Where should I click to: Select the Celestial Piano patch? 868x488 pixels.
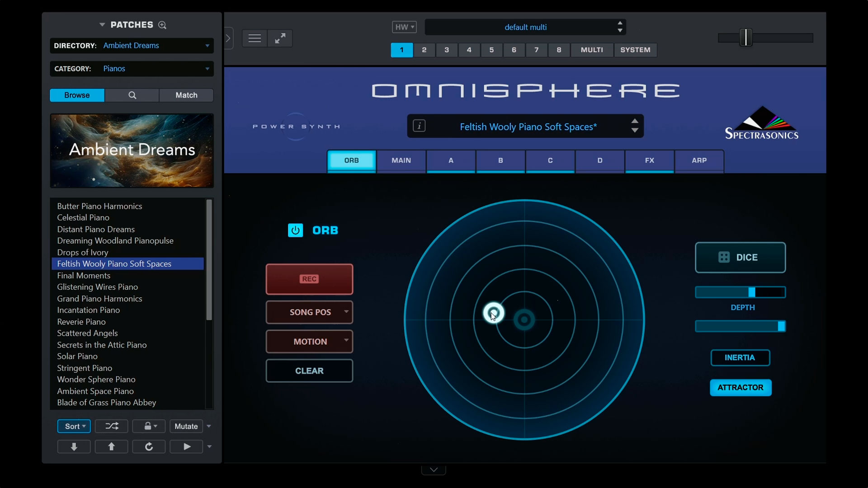(x=83, y=217)
